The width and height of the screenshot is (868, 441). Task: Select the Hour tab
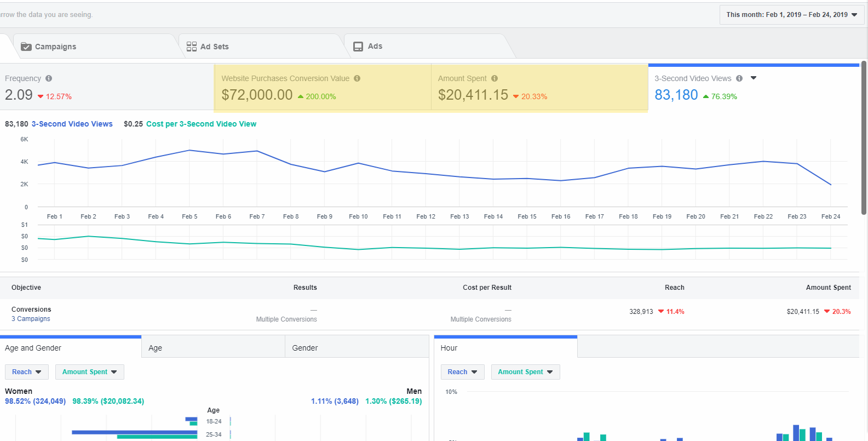(x=505, y=348)
